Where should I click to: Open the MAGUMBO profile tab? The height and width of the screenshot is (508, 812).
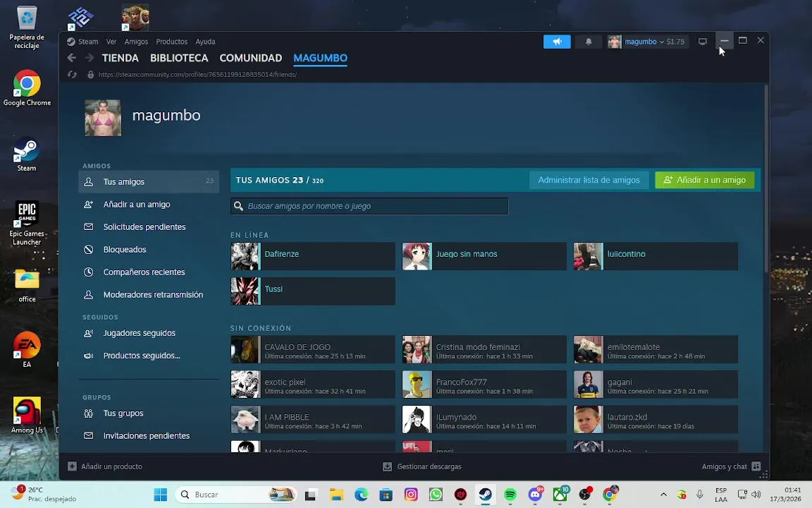[320, 58]
